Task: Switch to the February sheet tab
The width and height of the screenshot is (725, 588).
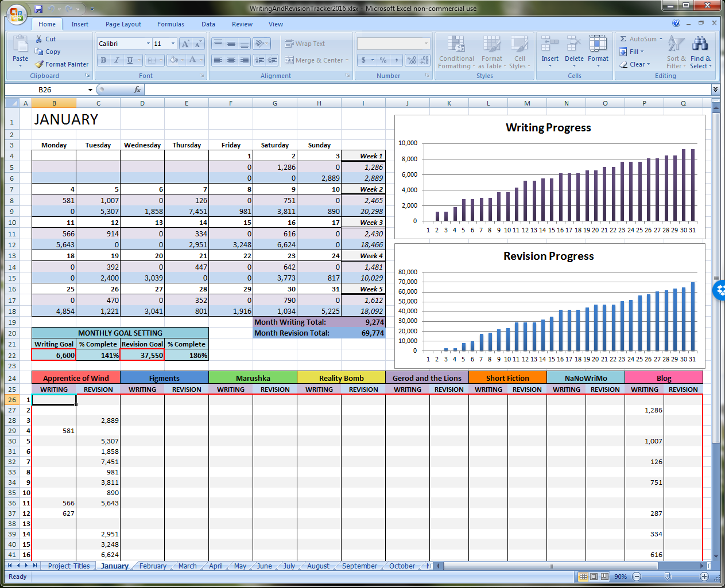Action: click(x=153, y=566)
